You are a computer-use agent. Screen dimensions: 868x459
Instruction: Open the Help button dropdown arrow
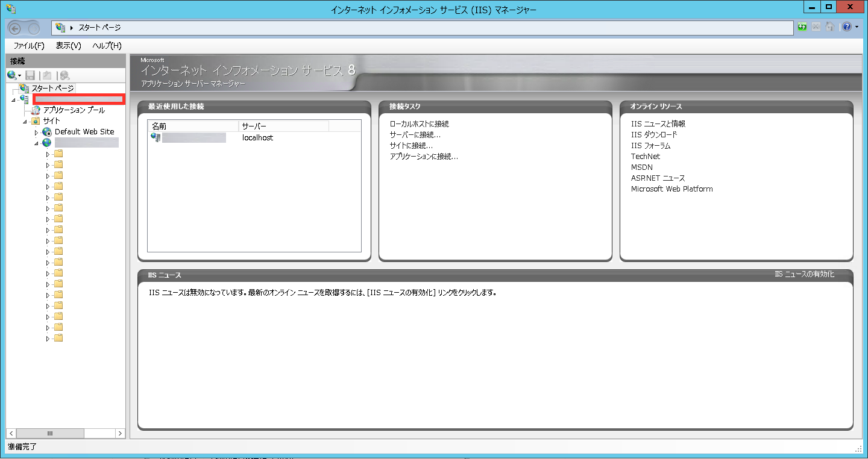click(x=857, y=27)
